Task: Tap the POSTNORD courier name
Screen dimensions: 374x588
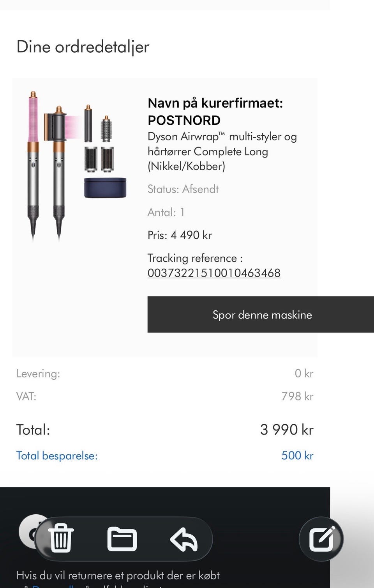Action: click(x=184, y=120)
